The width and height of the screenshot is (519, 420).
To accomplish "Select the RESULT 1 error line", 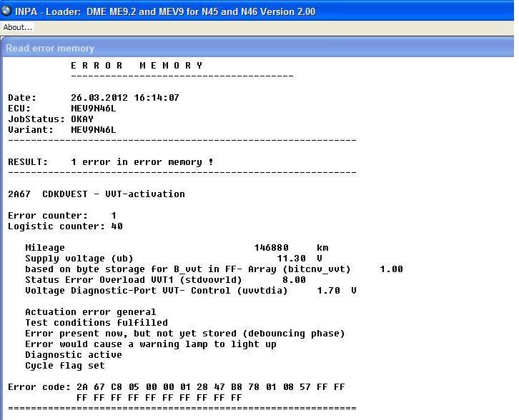I will pyautogui.click(x=110, y=162).
